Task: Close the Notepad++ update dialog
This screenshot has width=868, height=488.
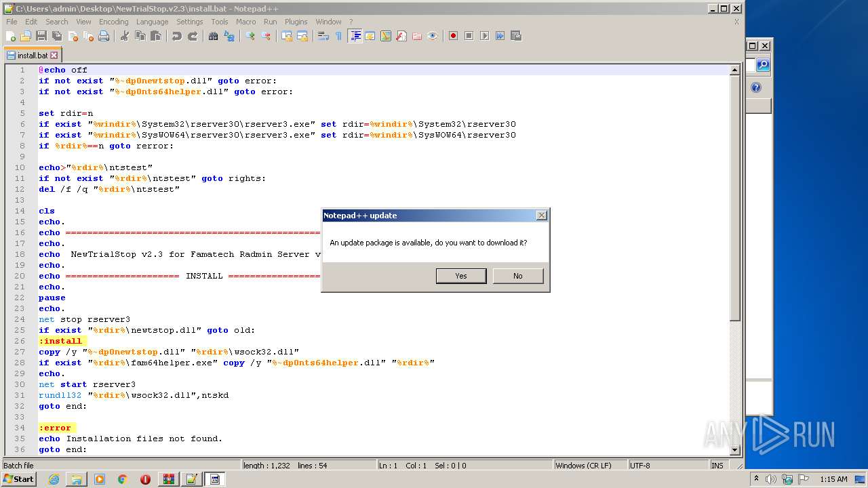Action: point(541,216)
